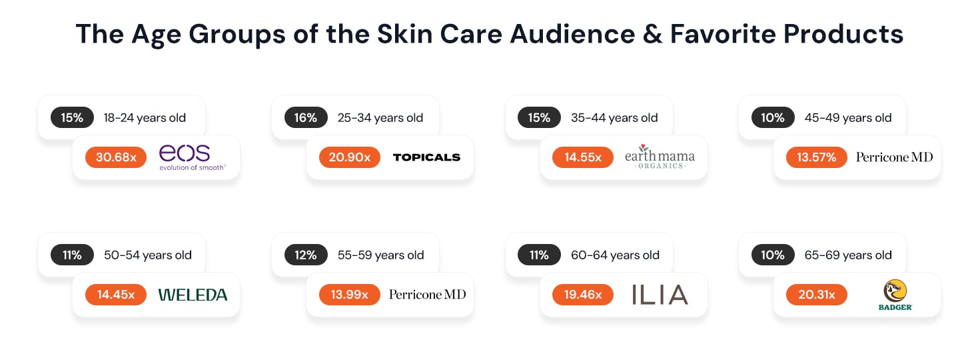Click the 20.90x orange badge
The height and width of the screenshot is (344, 980).
[350, 157]
